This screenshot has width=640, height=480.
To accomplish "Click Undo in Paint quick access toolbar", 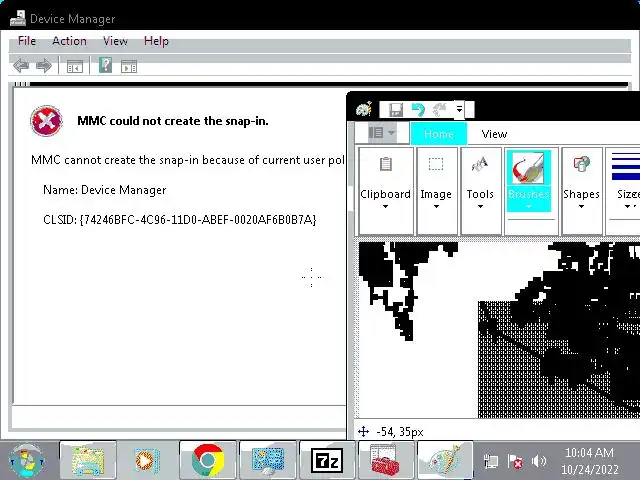I will click(418, 109).
